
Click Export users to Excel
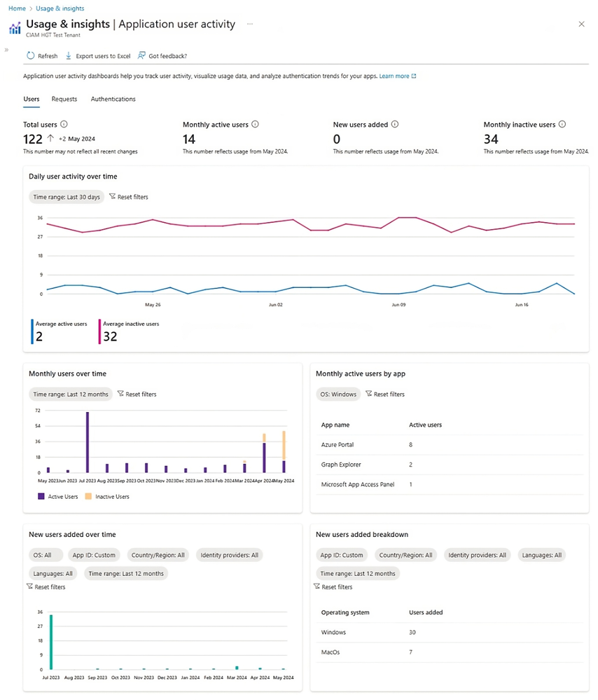(x=103, y=56)
